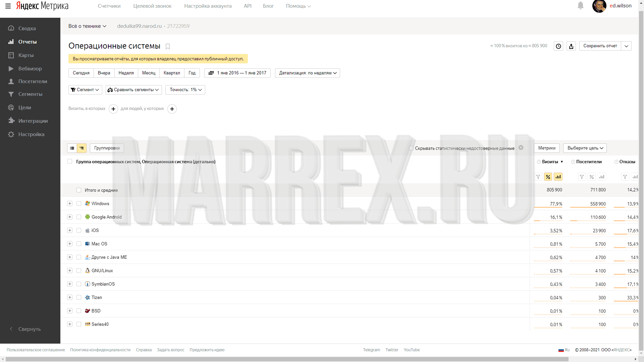The width and height of the screenshot is (644, 362).
Task: Expand the Windows row
Action: click(70, 203)
